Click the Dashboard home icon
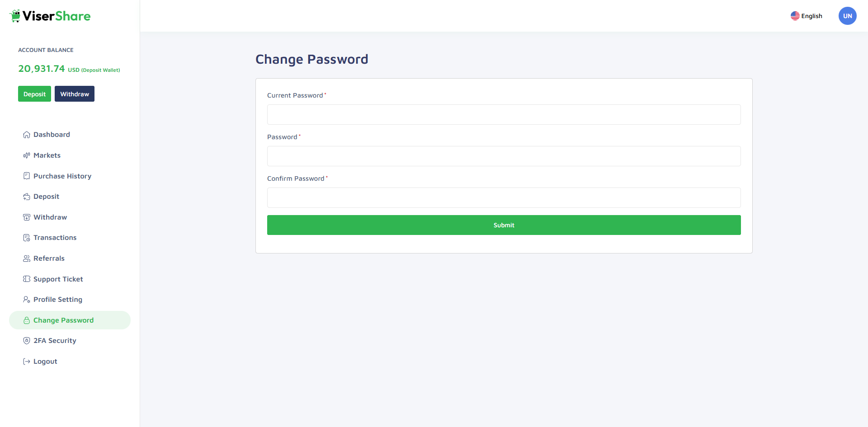 tap(27, 135)
